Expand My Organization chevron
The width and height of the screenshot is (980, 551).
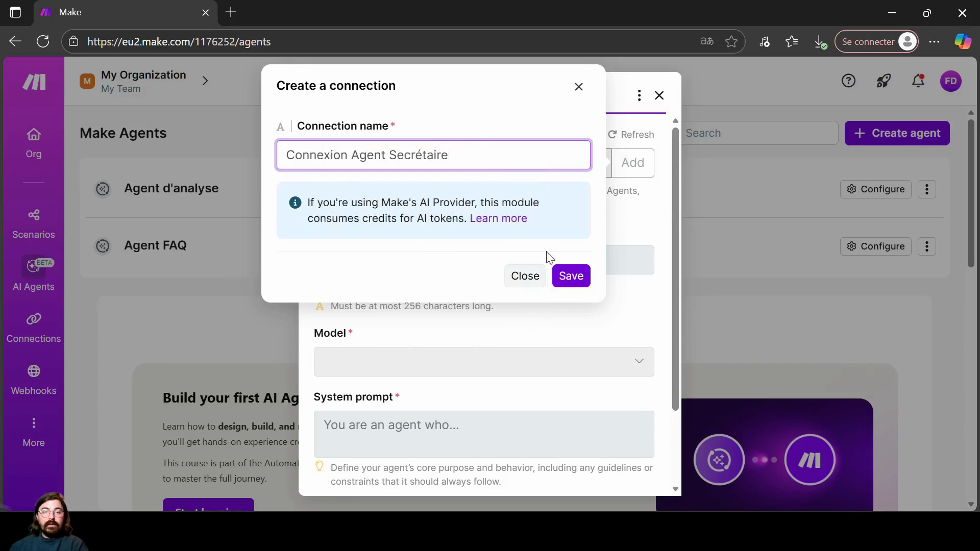(205, 81)
